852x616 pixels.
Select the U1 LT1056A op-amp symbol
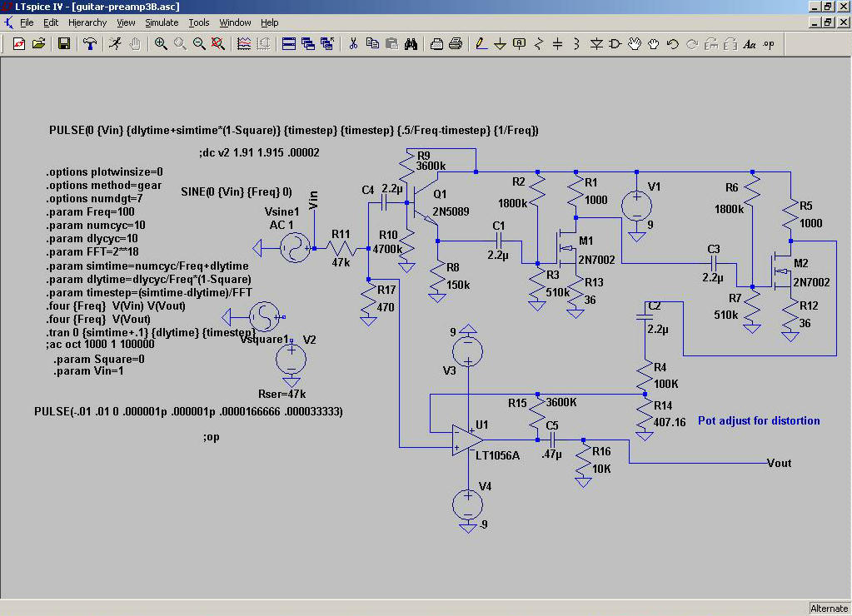[467, 440]
